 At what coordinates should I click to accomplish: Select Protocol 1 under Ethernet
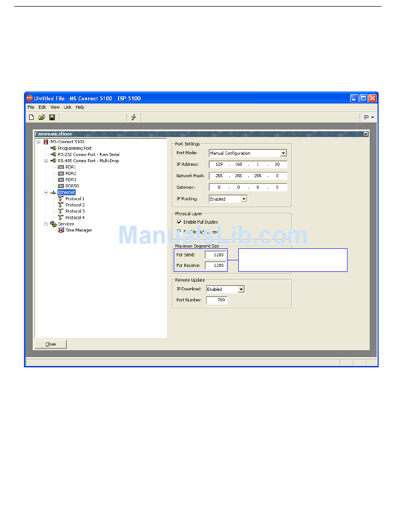[75, 198]
